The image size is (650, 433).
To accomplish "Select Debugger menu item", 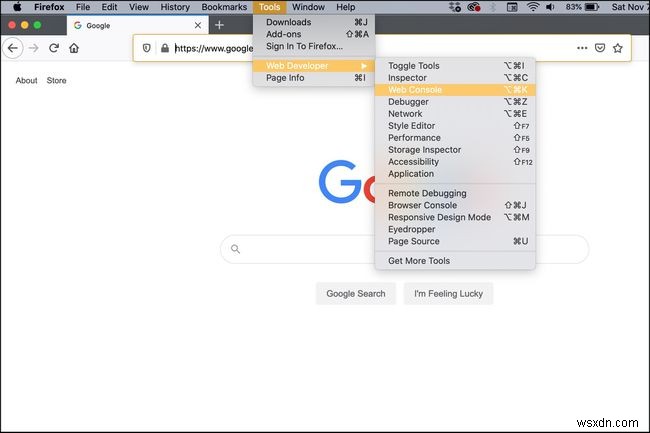I will tap(455, 102).
